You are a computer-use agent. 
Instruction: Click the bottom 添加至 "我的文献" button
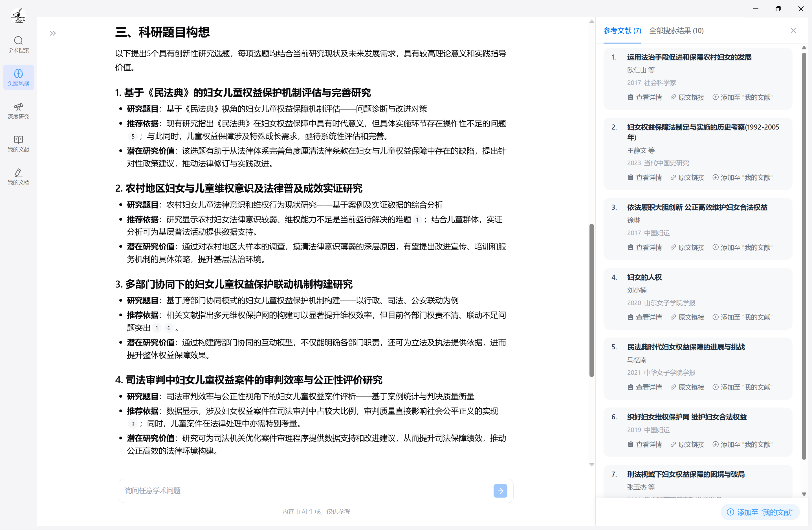(760, 512)
